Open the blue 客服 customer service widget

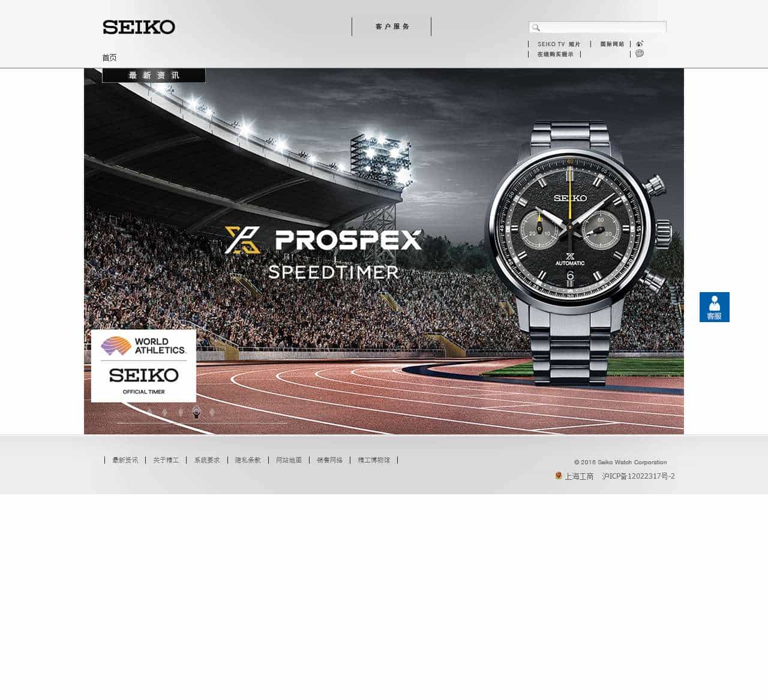pos(715,307)
